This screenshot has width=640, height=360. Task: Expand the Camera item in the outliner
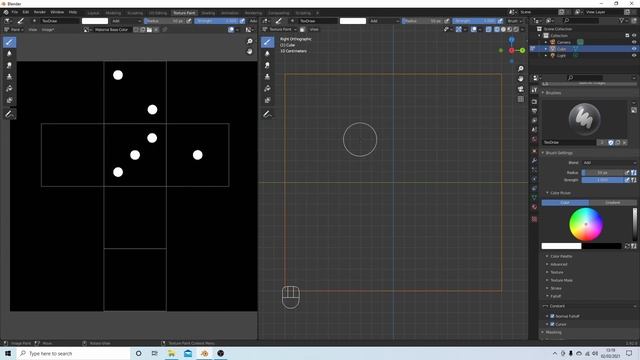point(546,42)
